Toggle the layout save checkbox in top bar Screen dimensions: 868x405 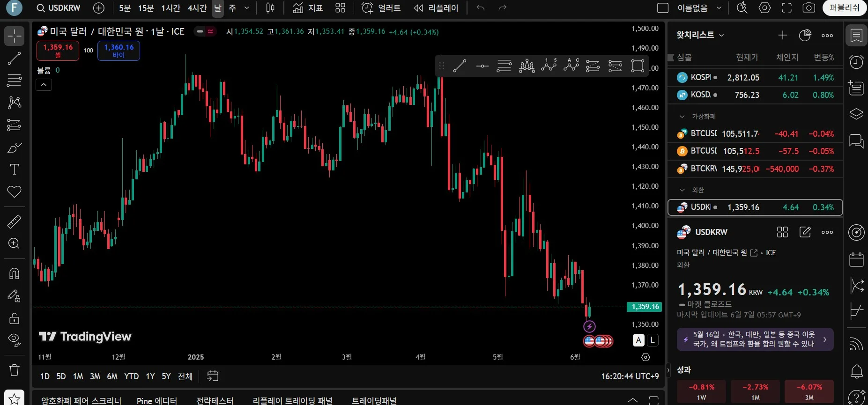[x=663, y=8]
